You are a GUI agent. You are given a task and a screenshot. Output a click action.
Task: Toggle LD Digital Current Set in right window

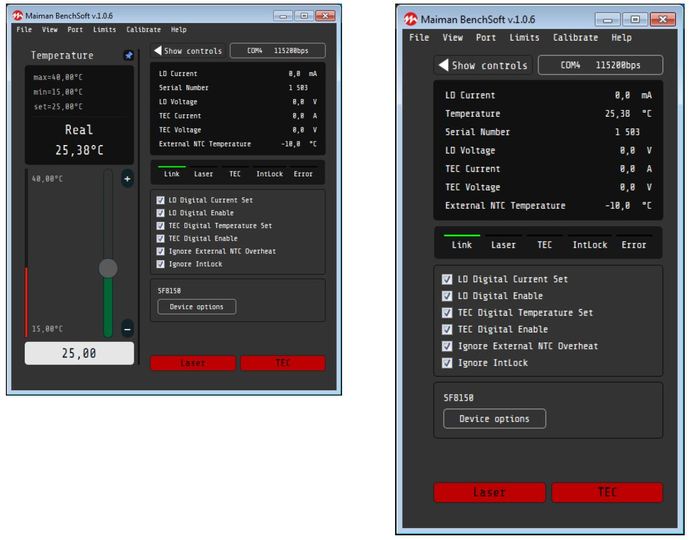[x=447, y=279]
